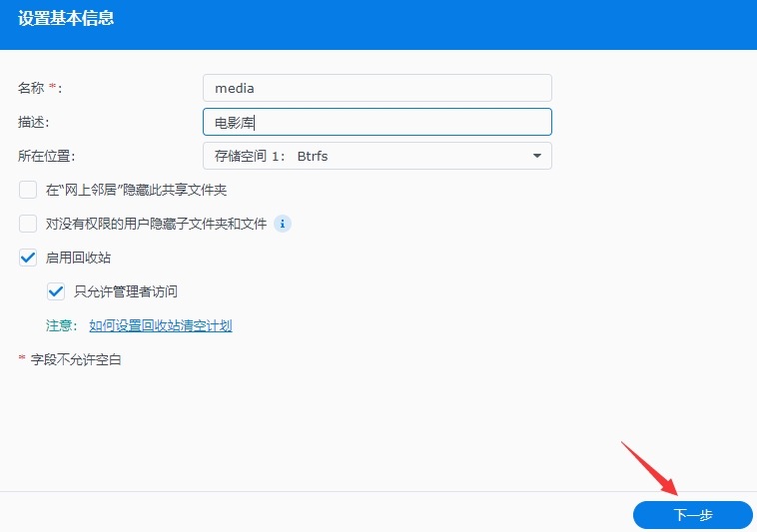Toggle the 只允许管理者访问 checkbox
This screenshot has height=532, width=757.
(x=56, y=291)
